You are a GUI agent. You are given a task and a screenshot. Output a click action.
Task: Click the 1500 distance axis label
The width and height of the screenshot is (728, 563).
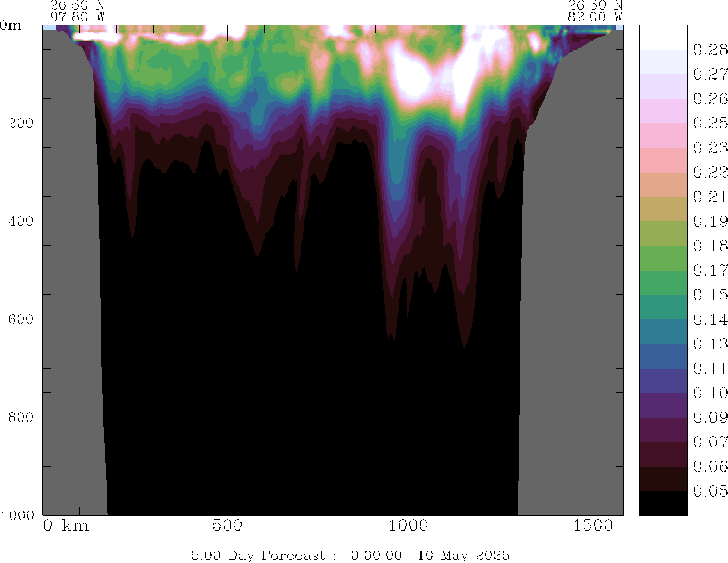[x=593, y=526]
